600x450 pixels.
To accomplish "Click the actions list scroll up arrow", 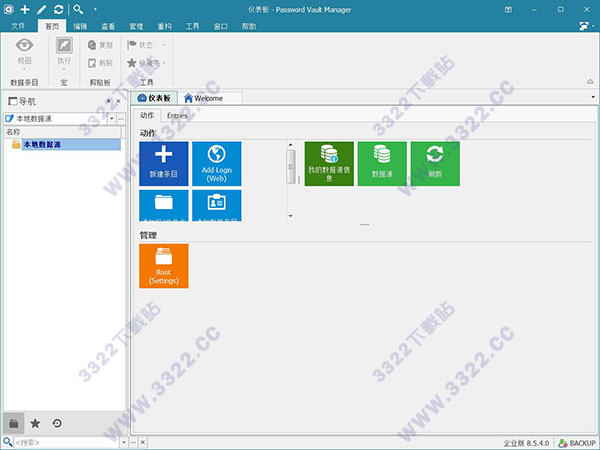I will click(290, 145).
